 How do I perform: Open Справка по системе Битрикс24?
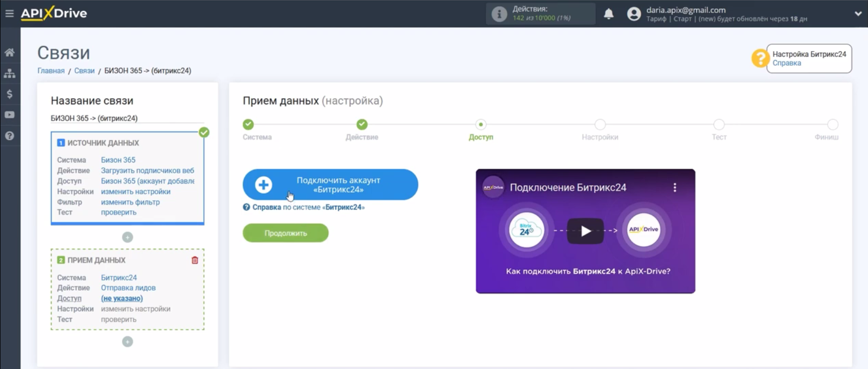[x=304, y=207]
